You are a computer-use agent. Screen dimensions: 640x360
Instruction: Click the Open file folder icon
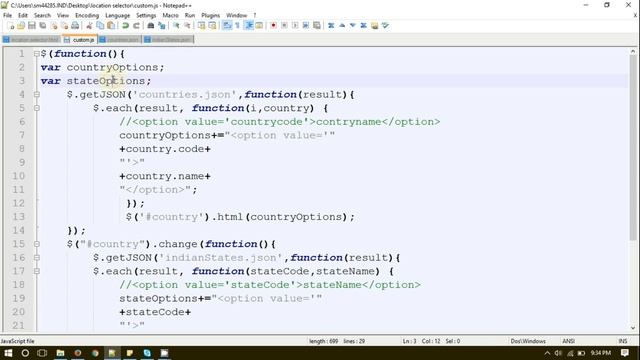(21, 26)
